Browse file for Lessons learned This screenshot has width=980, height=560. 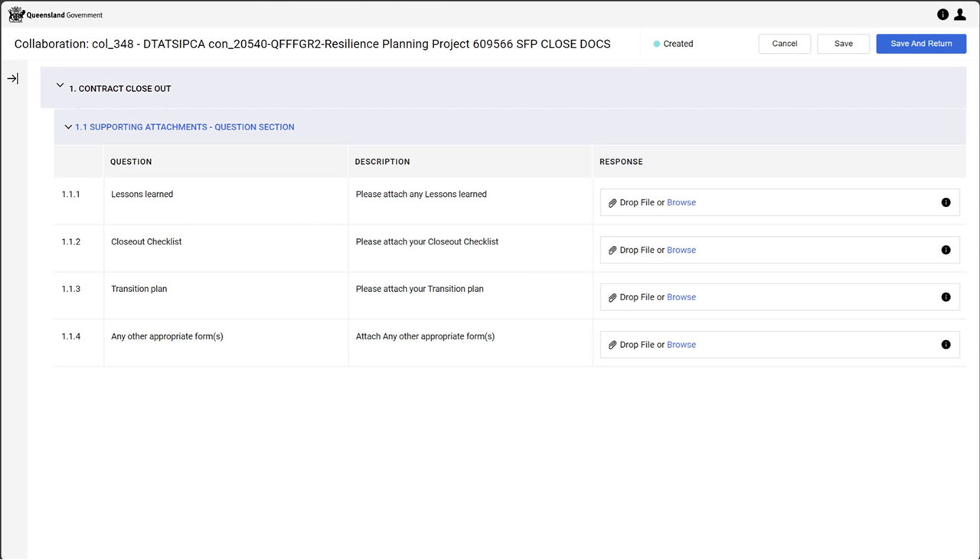pyautogui.click(x=681, y=203)
